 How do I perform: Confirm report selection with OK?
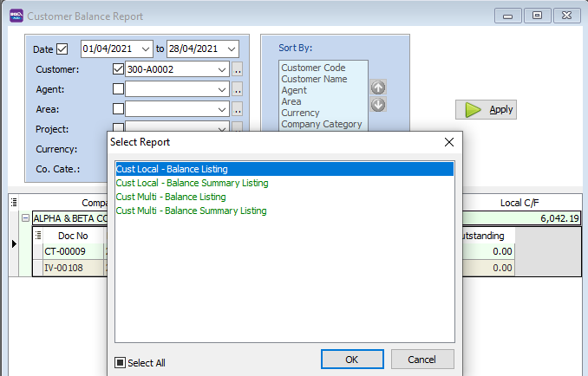tap(352, 360)
